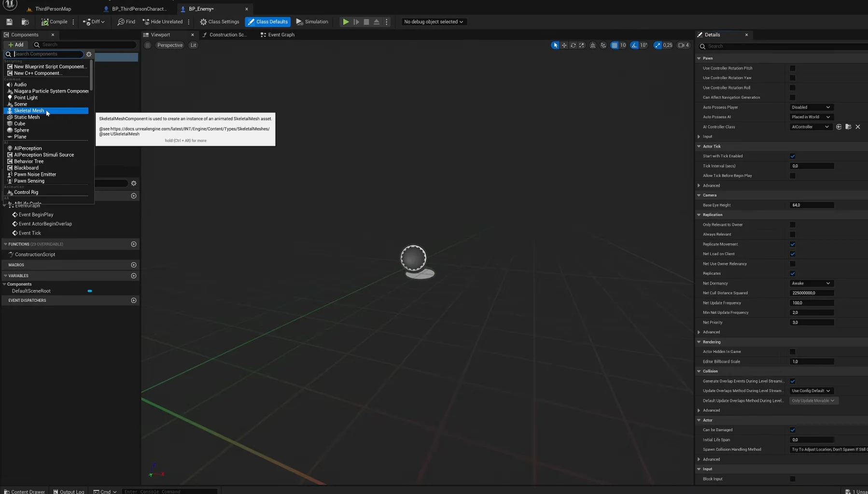Toggle grid snapping icon
This screenshot has width=868, height=494.
[x=614, y=45]
